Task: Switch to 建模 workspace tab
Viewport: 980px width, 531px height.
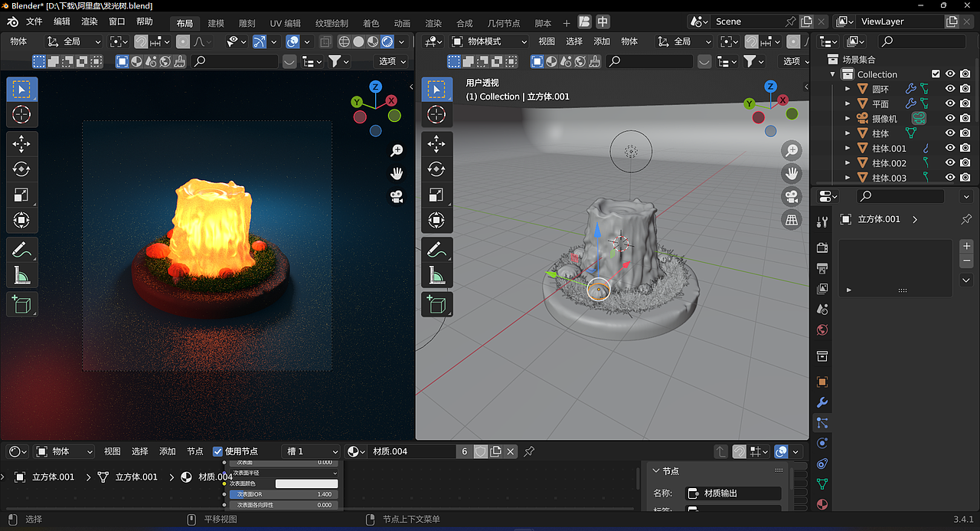Action: click(x=216, y=23)
